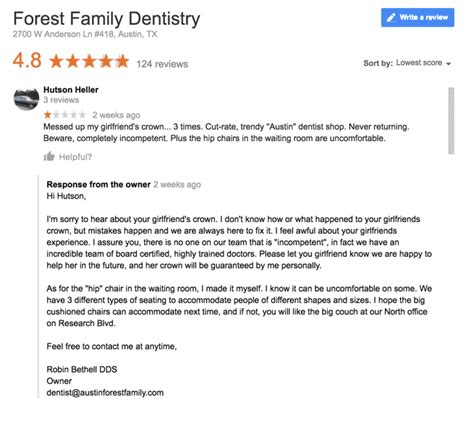Click the thumbs-up Helpful icon
The image size is (474, 421).
49,156
